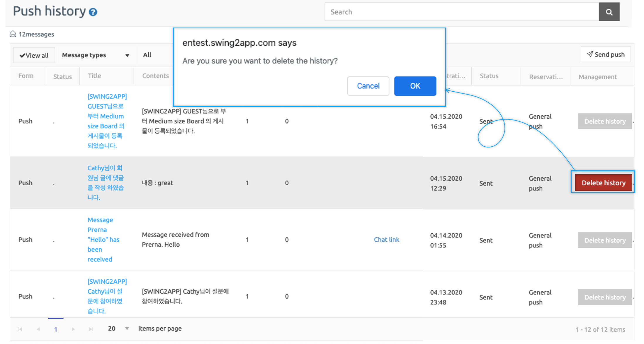Select page number 1 in pagination

[56, 329]
